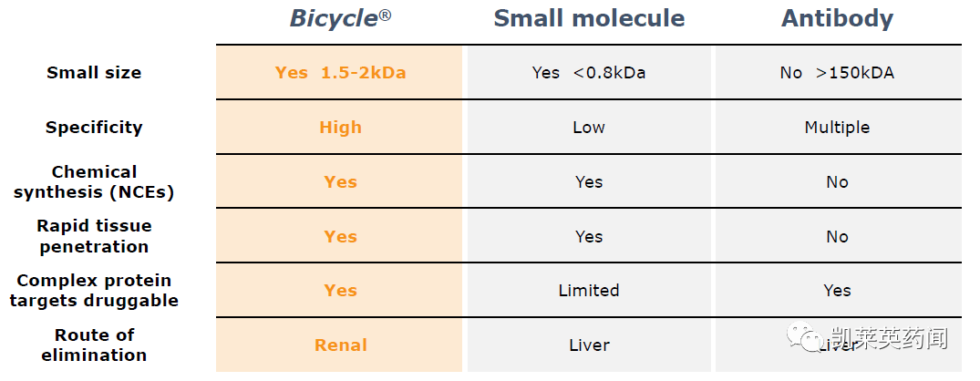The width and height of the screenshot is (980, 381).
Task: Click the WeChat logo icon in the watermark
Action: 807,338
